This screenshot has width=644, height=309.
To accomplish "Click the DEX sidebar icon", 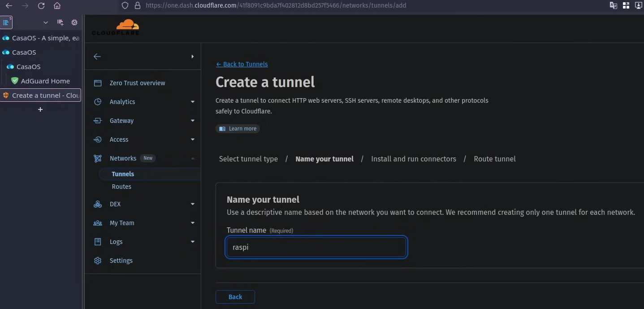I will [x=97, y=204].
